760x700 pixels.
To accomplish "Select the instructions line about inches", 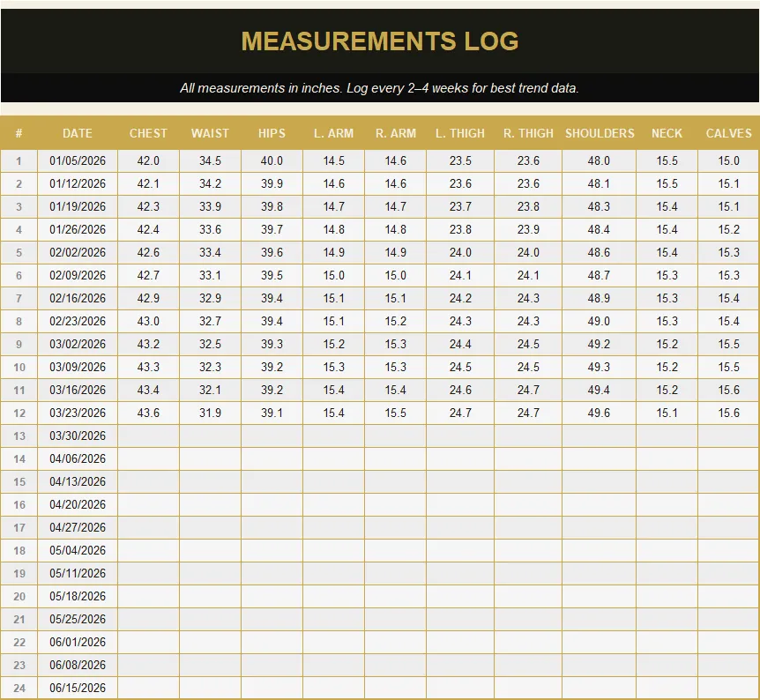I will point(379,88).
